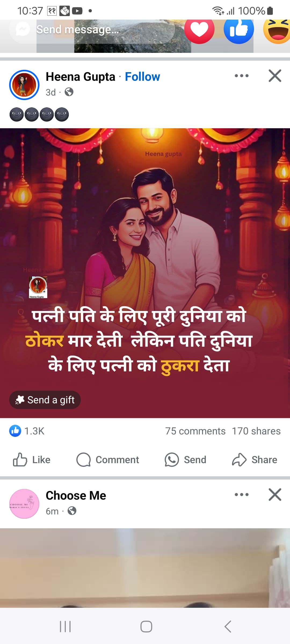The image size is (290, 644).
Task: Share Heena Gupta's post
Action: pos(255,460)
